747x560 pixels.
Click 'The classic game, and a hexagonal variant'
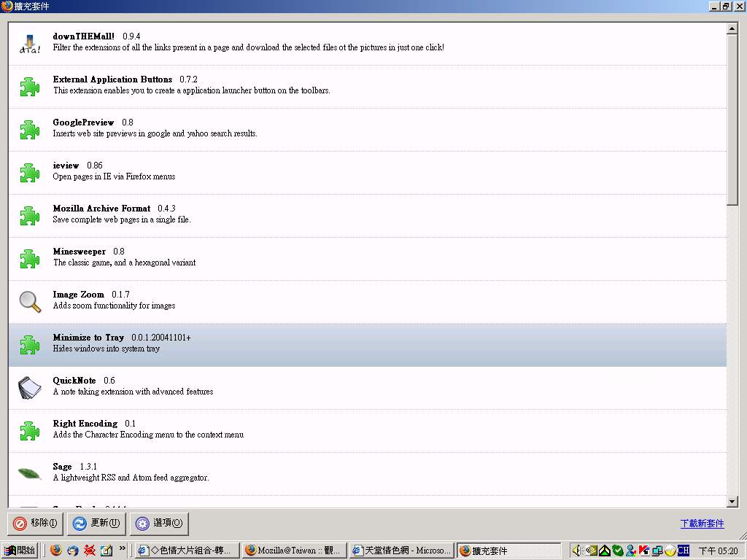(124, 262)
